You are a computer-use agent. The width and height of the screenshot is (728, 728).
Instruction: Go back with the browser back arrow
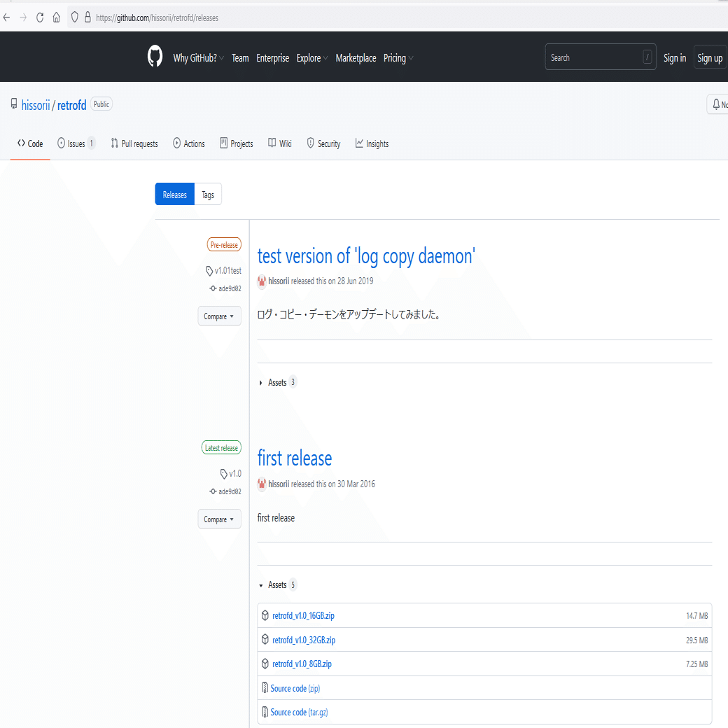pos(6,17)
